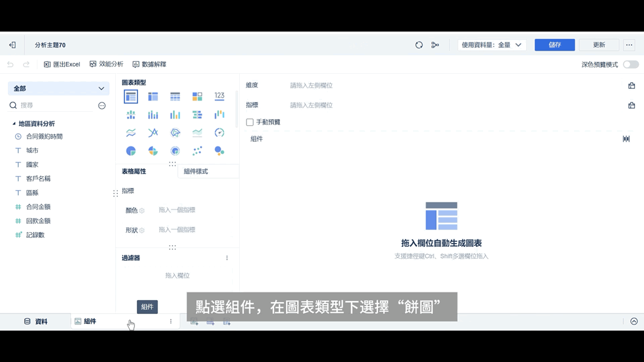Select the area chart type
The height and width of the screenshot is (362, 644).
point(197,132)
